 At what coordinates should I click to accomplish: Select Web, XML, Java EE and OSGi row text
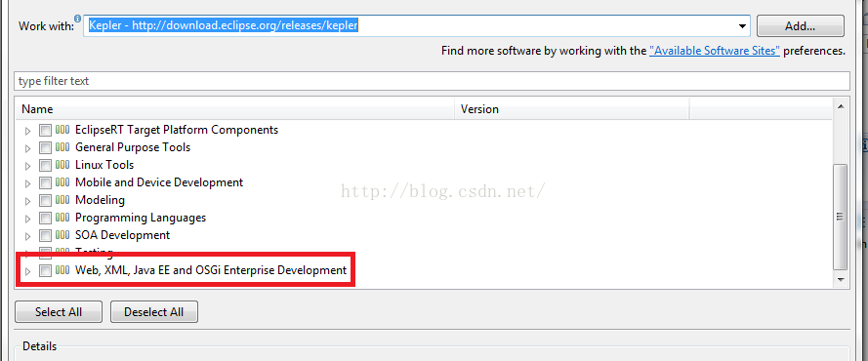[x=211, y=270]
